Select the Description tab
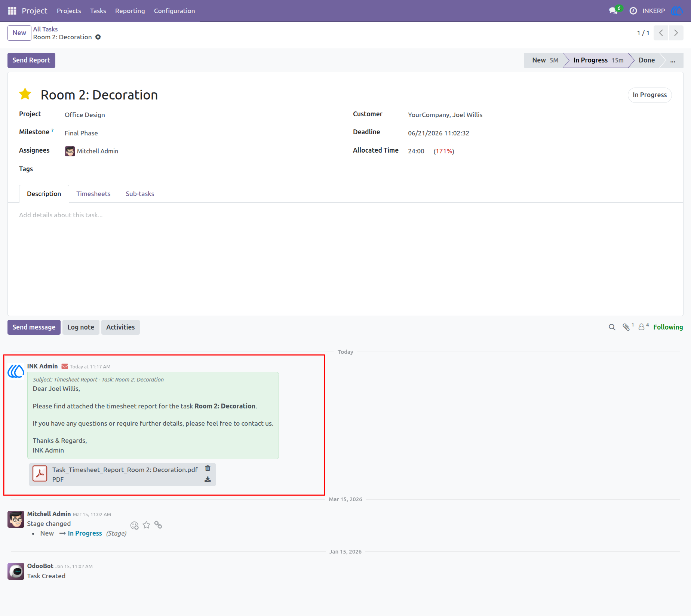Screen dimensions: 691x616 pos(44,194)
